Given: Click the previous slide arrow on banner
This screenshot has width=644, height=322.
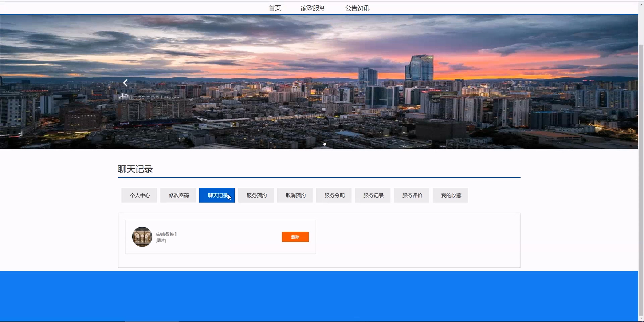Looking at the screenshot, I should (126, 83).
